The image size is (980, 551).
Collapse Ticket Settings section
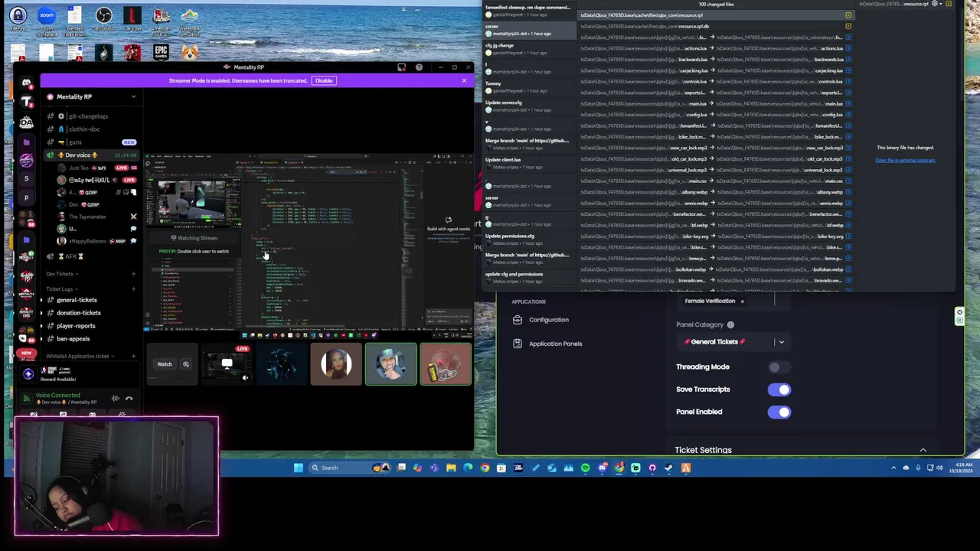tap(923, 450)
